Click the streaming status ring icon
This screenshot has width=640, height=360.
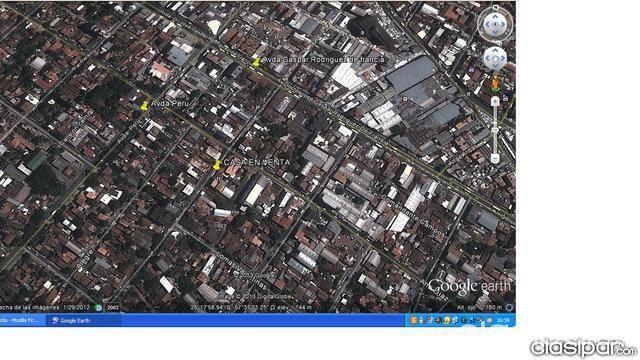[509, 307]
